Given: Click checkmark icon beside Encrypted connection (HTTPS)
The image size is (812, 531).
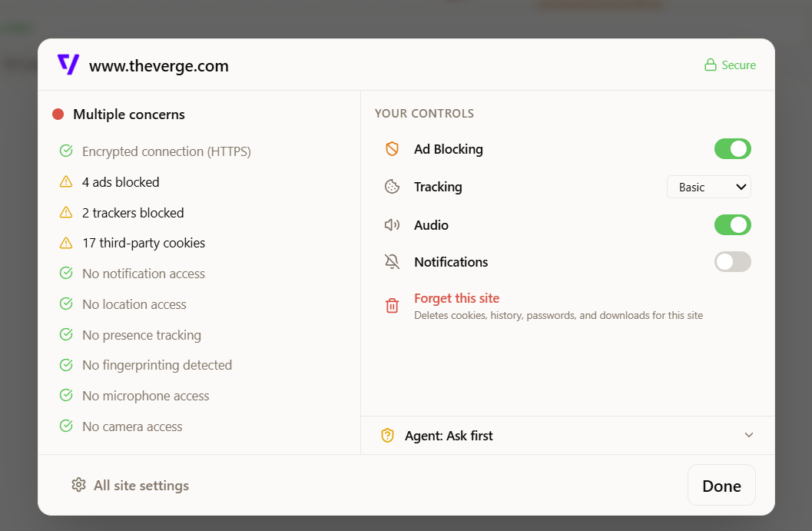Looking at the screenshot, I should coord(66,151).
